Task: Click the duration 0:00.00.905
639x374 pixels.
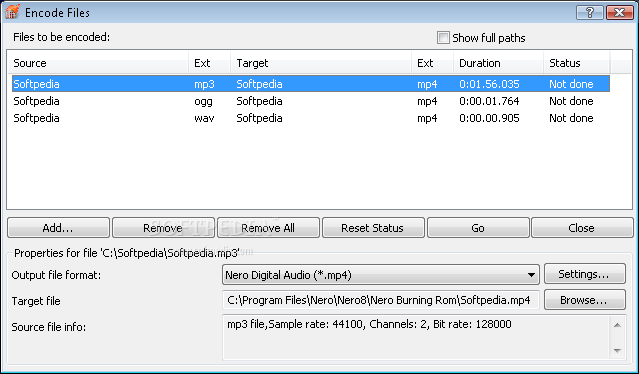Action: [489, 118]
